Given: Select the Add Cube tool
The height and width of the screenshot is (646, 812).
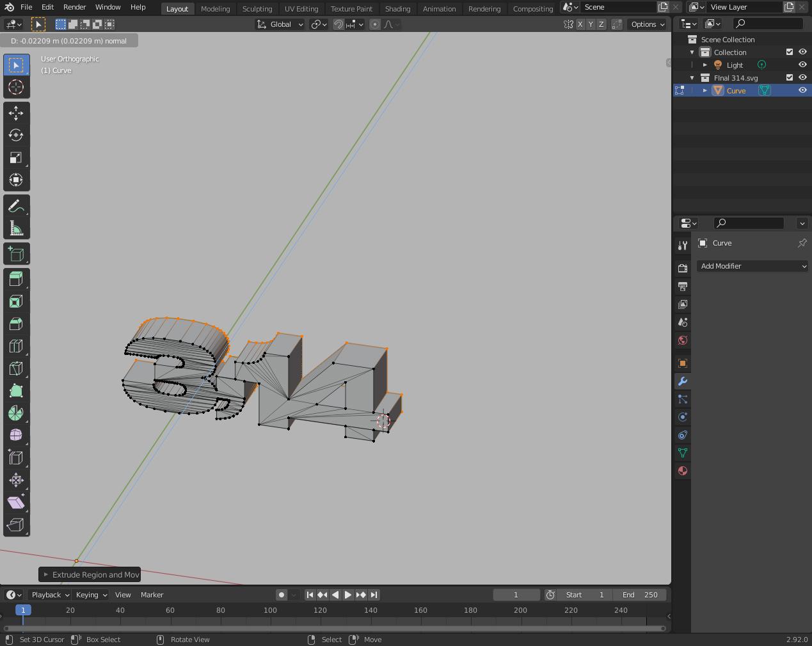Looking at the screenshot, I should tap(16, 254).
